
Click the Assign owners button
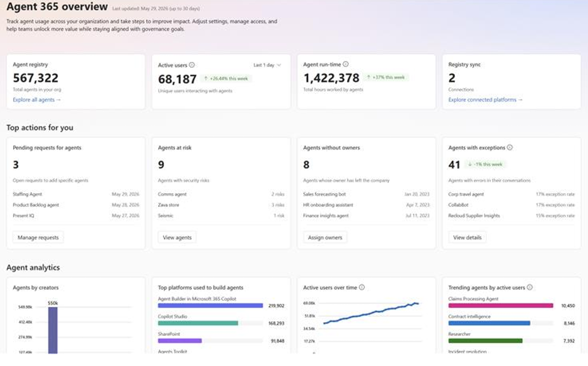[325, 238]
